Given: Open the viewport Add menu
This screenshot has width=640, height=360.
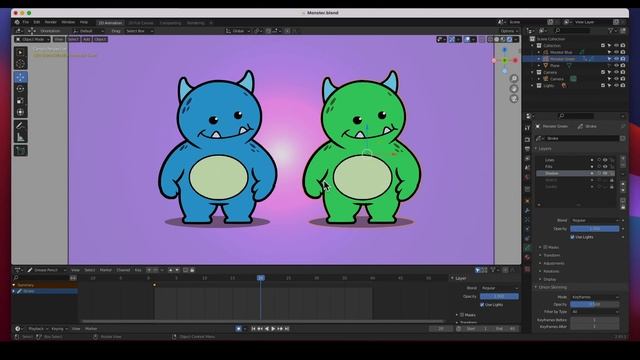Looking at the screenshot, I should click(86, 39).
